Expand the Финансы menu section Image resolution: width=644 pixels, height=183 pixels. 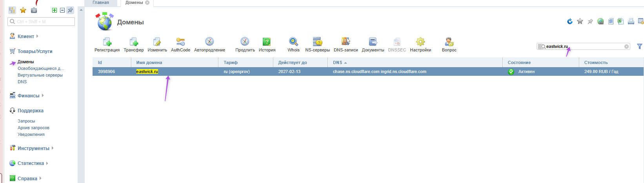click(x=28, y=96)
